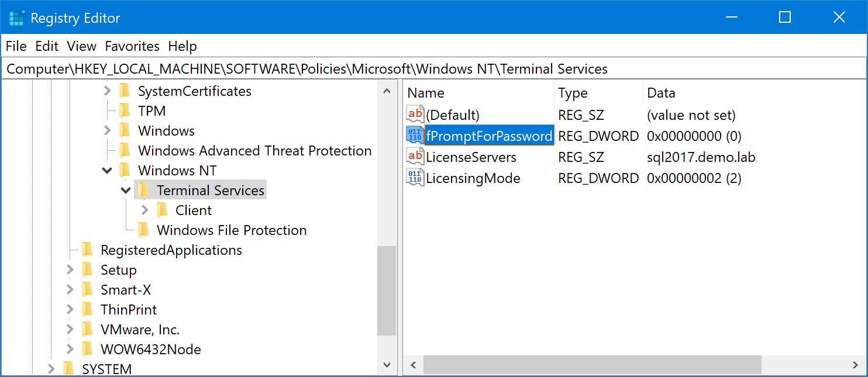Viewport: 868px width, 377px height.
Task: Select the Windows File Protection folder icon
Action: [x=143, y=230]
